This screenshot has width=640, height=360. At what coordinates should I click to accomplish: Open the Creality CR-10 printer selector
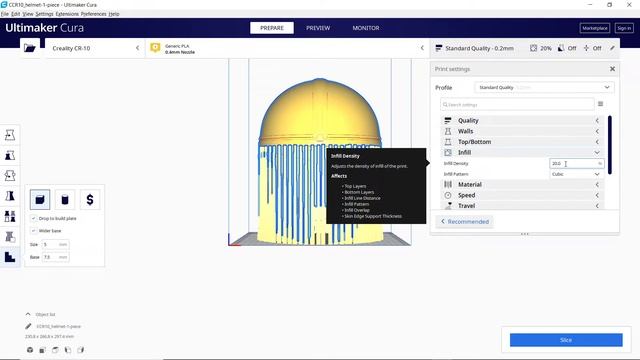[95, 48]
